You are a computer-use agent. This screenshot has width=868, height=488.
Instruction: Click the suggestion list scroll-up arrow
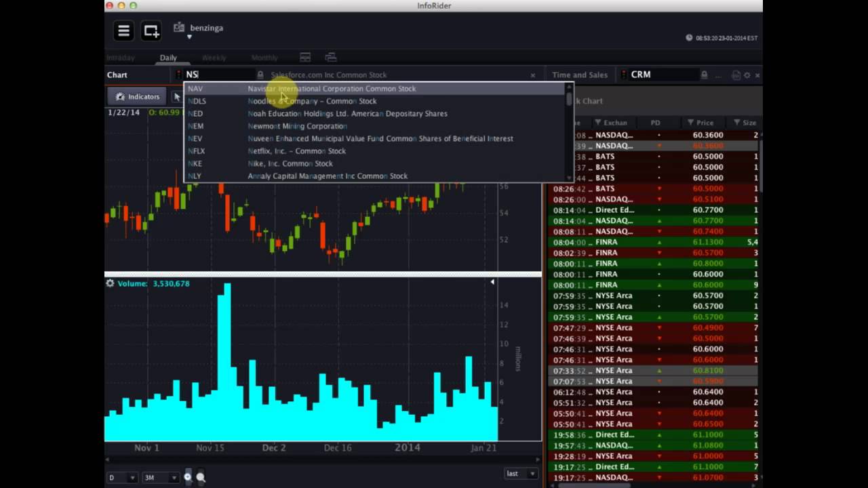[x=569, y=87]
